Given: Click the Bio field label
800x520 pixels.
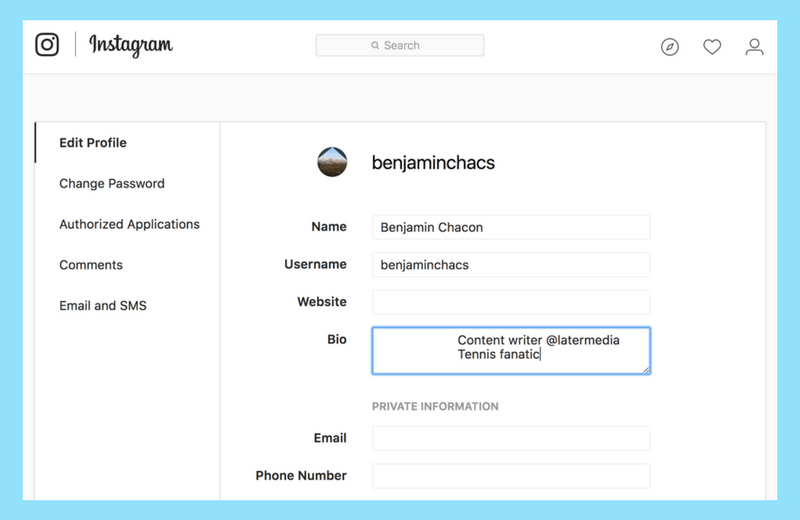Looking at the screenshot, I should (337, 339).
